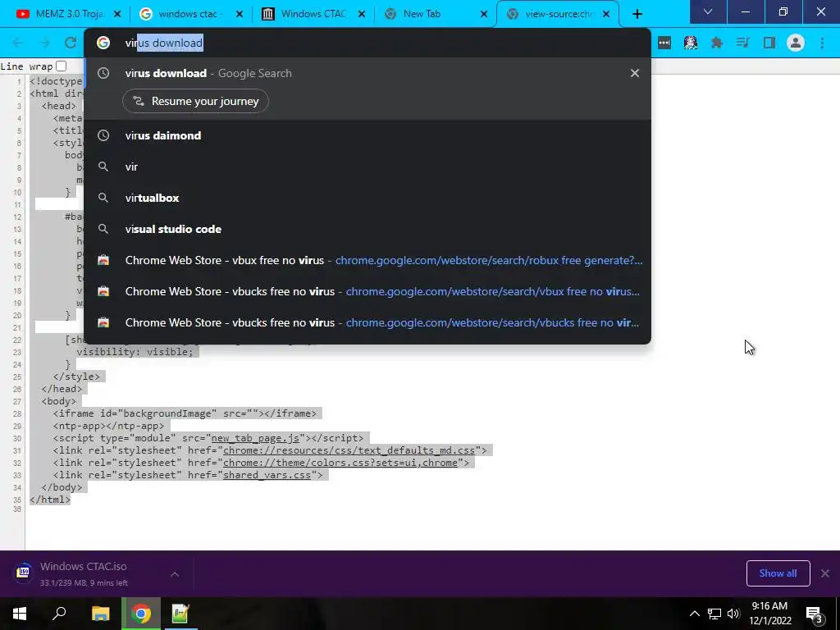The height and width of the screenshot is (630, 840).
Task: Toggle the Line wrap checkbox
Action: coord(61,66)
